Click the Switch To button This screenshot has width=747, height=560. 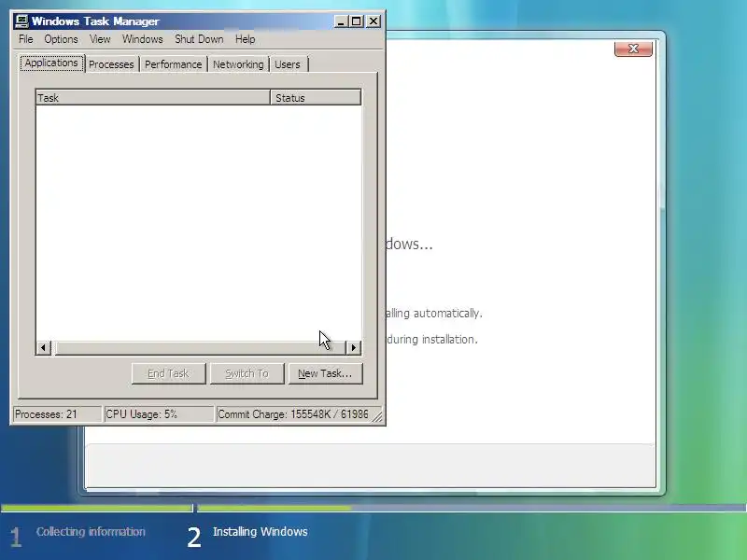(247, 373)
